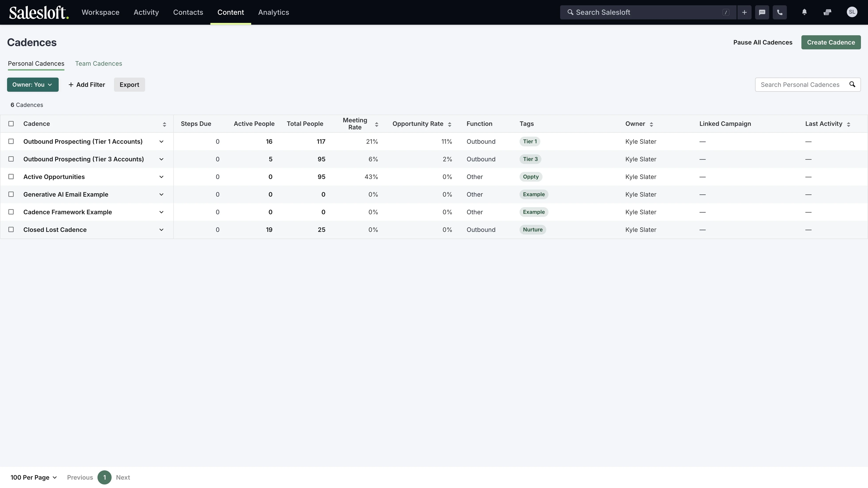This screenshot has width=868, height=488.
Task: Expand Active Opportunities chevron
Action: point(161,177)
